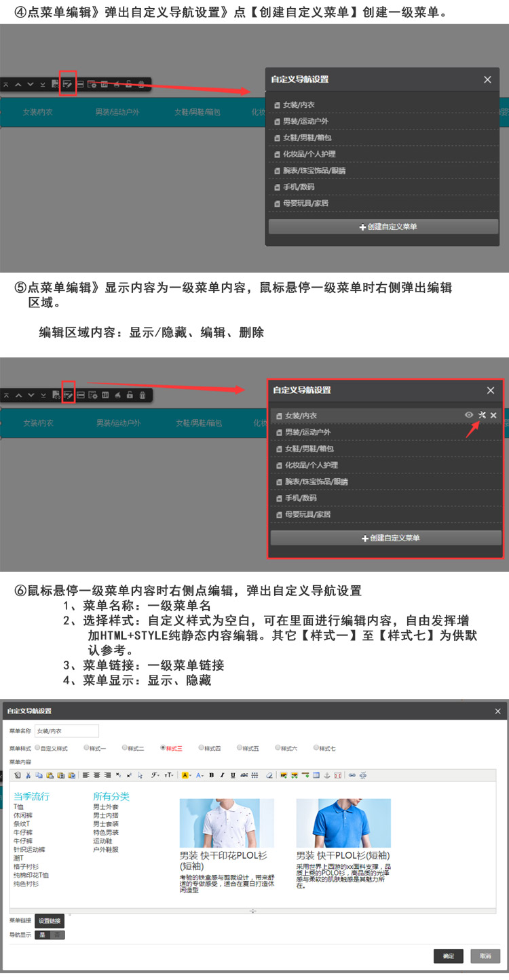The height and width of the screenshot is (980, 509).
Task: Open the font size dropdown in editor
Action: point(169,775)
